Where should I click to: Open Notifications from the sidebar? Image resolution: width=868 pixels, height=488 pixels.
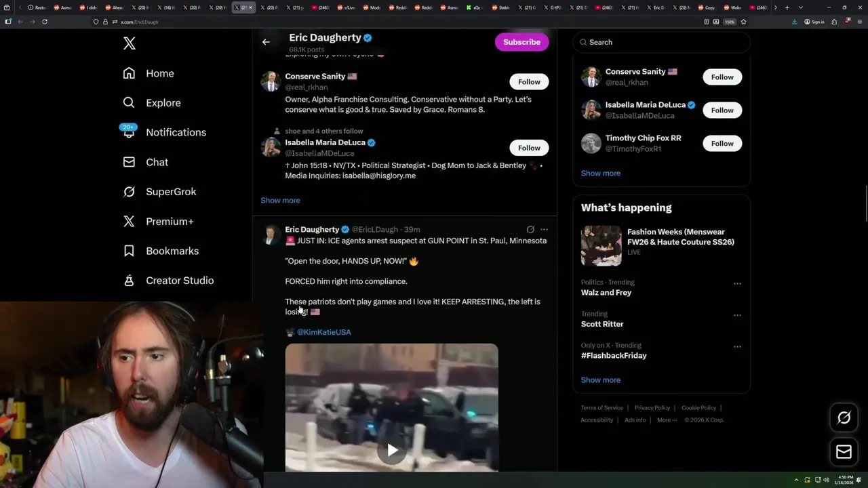[163, 132]
